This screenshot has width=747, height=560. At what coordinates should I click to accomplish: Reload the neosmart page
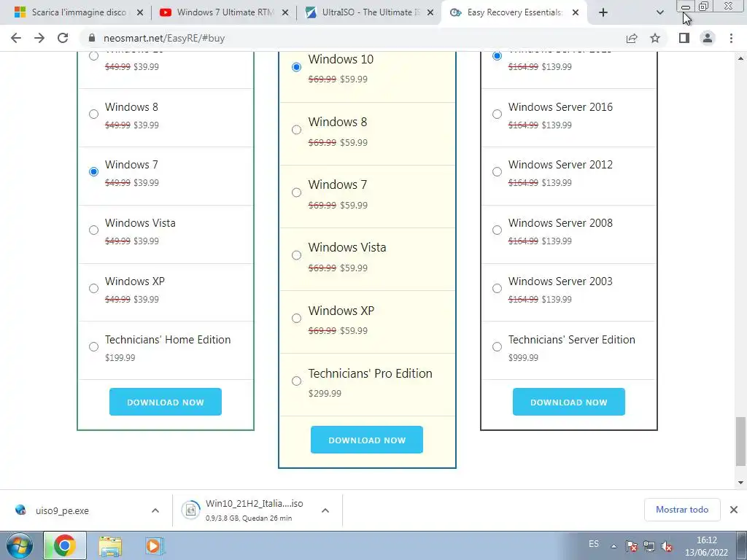[x=63, y=38]
